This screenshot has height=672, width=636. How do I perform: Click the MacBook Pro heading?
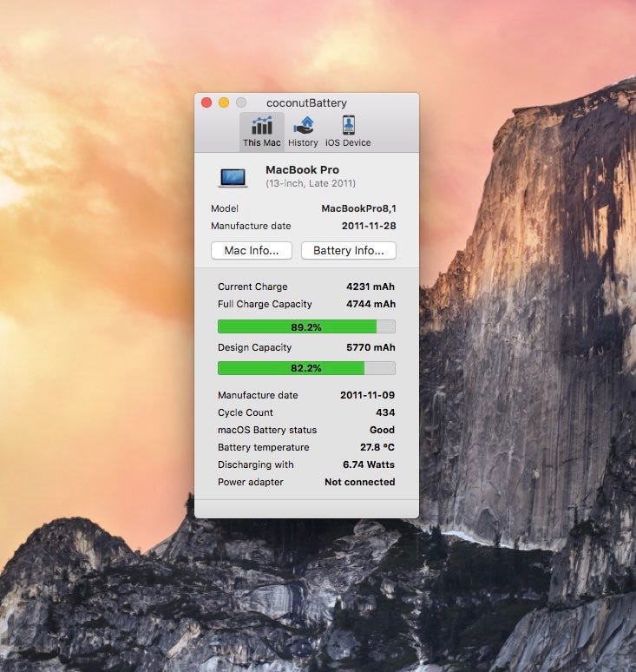302,169
